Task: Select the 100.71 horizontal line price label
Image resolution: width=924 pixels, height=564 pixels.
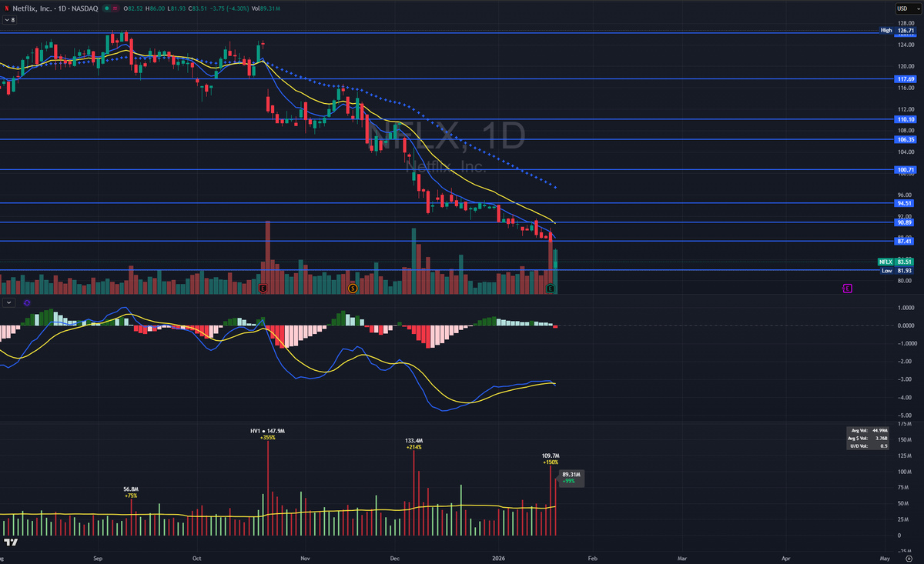Action: pyautogui.click(x=905, y=169)
